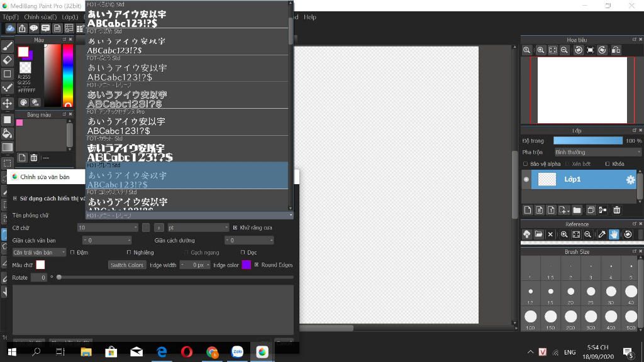Open the Cỡ chữ font size dropdown
The width and height of the screenshot is (644, 362).
point(108,228)
